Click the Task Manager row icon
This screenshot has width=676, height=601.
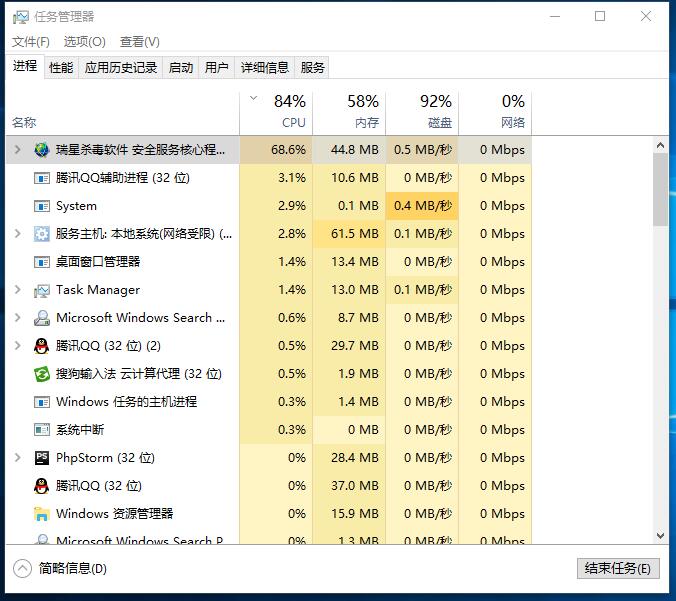(x=42, y=291)
